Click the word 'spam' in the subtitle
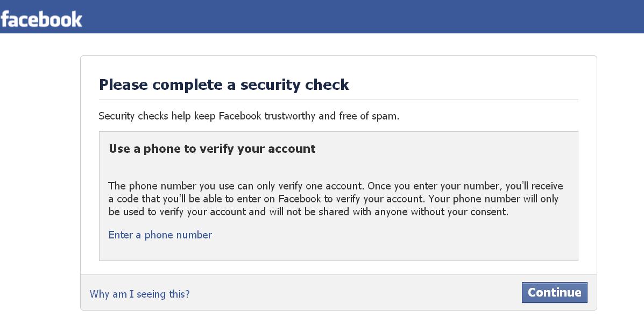 pyautogui.click(x=384, y=117)
